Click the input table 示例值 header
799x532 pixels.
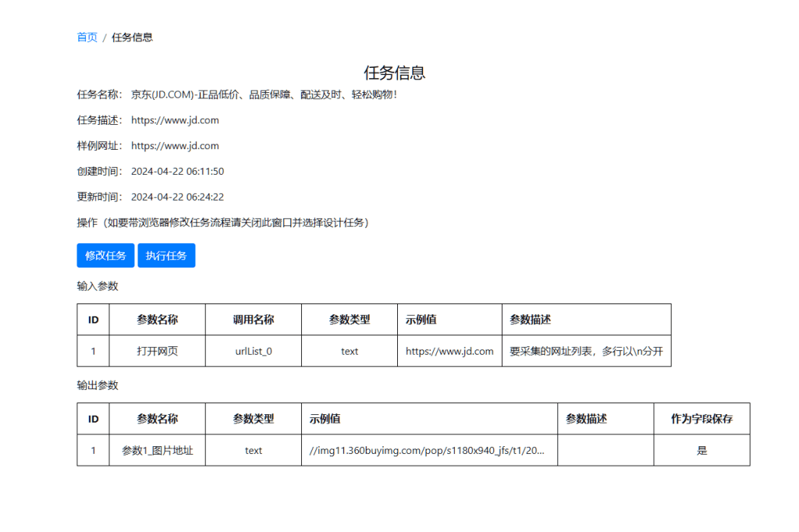coord(449,320)
